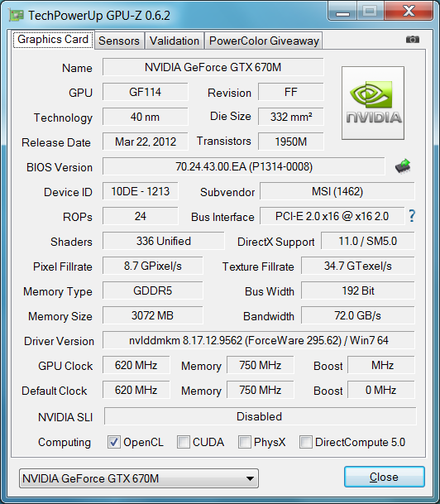Click the BIOS save chip icon
Viewport: 440px width, 504px height.
[x=403, y=166]
